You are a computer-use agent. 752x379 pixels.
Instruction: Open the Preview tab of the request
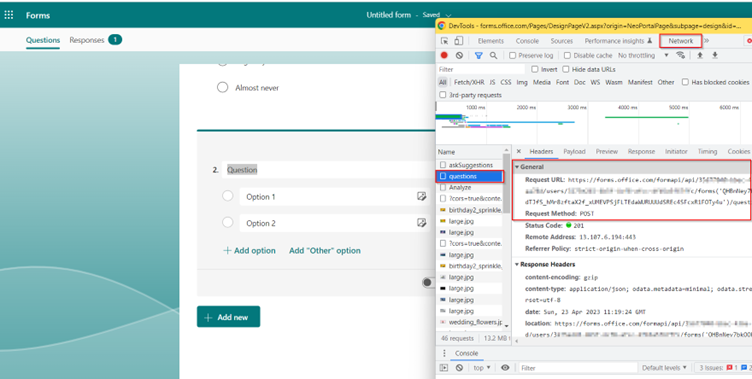[607, 152]
